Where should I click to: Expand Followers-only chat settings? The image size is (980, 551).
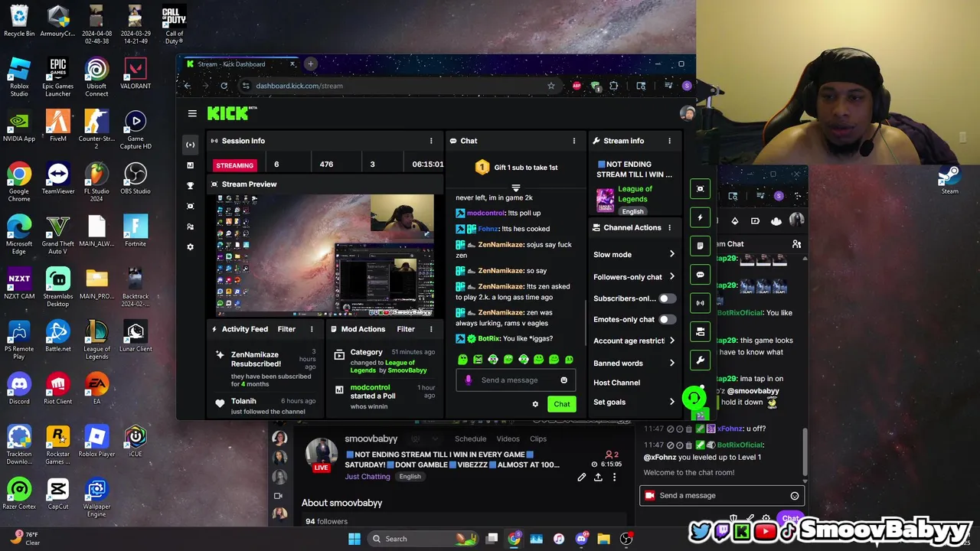click(635, 277)
